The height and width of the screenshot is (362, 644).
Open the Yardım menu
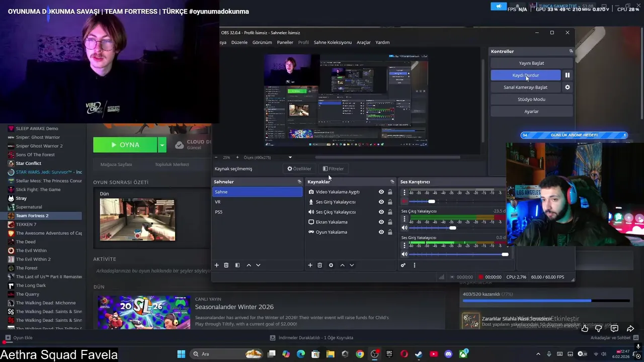point(382,42)
